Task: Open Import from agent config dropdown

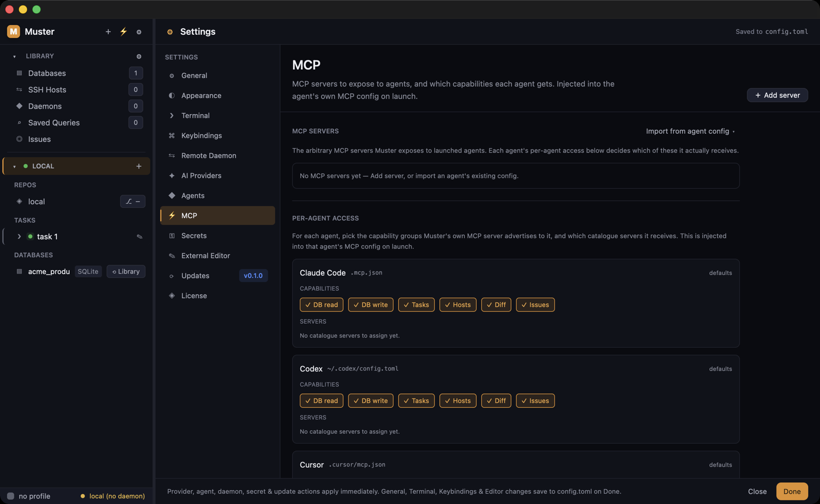Action: [x=690, y=131]
